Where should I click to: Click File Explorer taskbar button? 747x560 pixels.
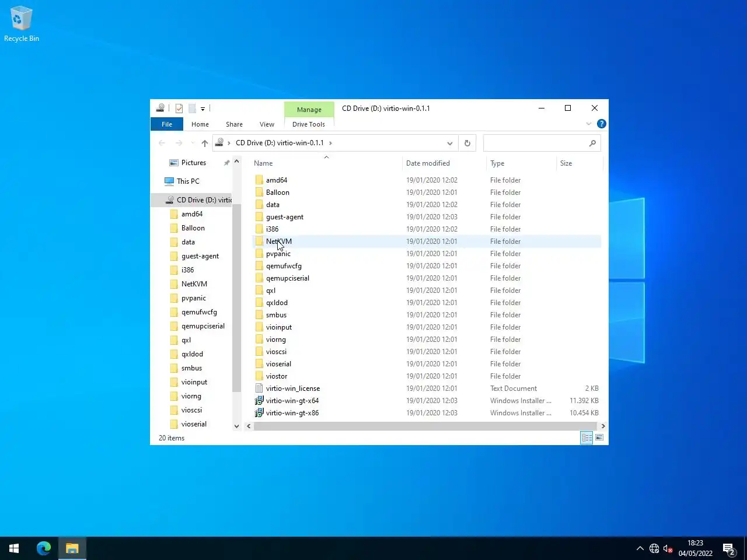click(x=72, y=548)
